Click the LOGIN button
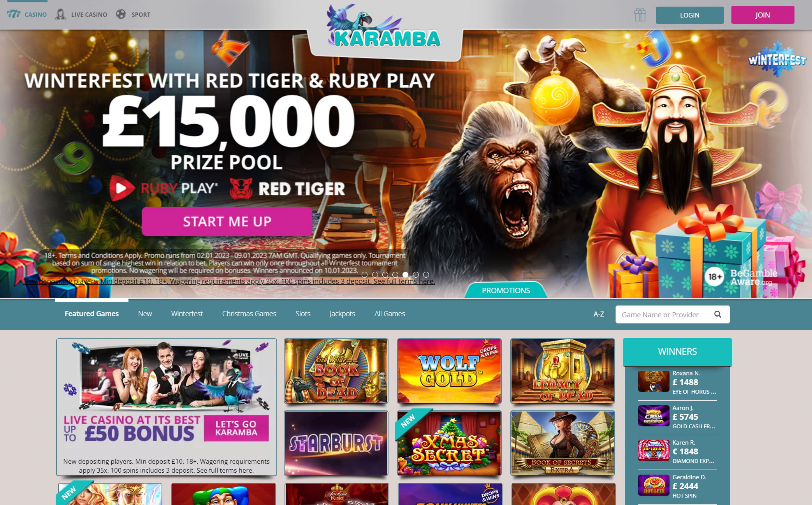Viewport: 812px width, 505px height. 690,15
